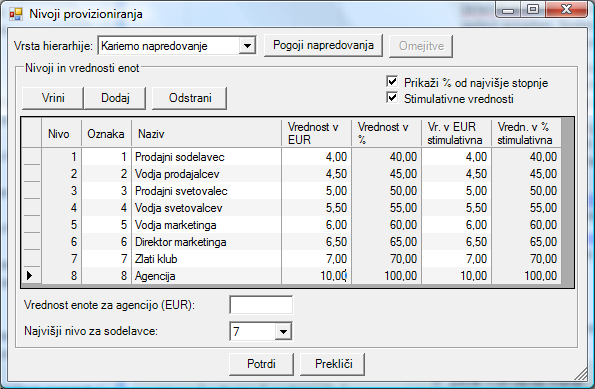Confirm with the Potrdi button
The image size is (595, 389).
click(x=261, y=364)
